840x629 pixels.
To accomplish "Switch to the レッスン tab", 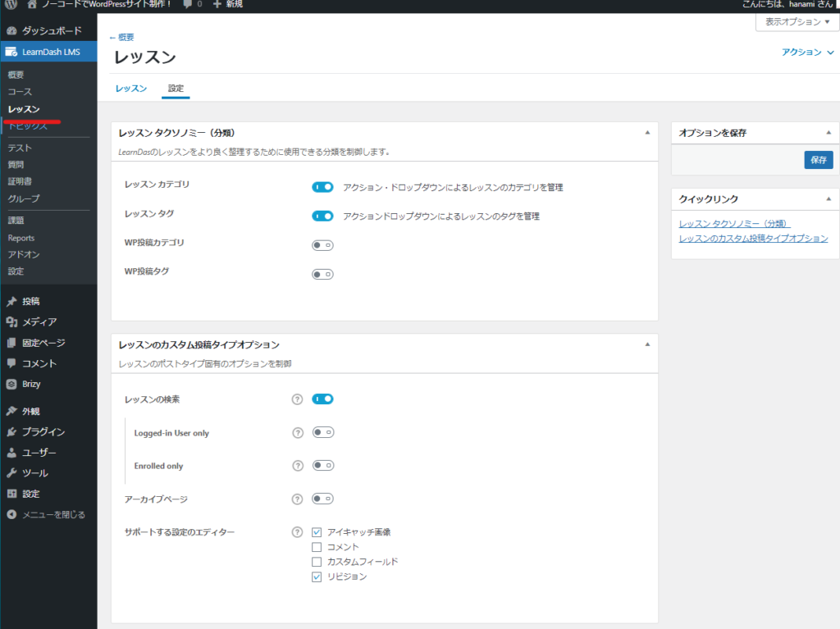I will [131, 89].
